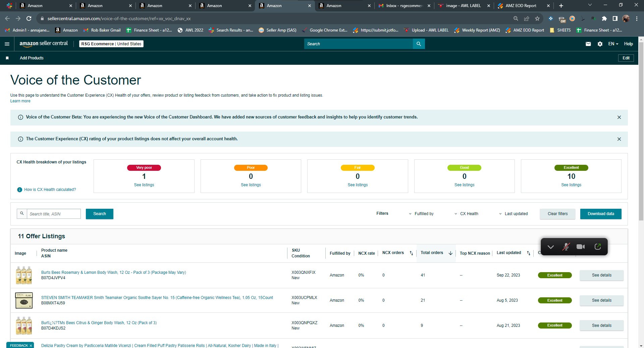Click the Steven Smith Teamaker product thumbnail

(24, 300)
